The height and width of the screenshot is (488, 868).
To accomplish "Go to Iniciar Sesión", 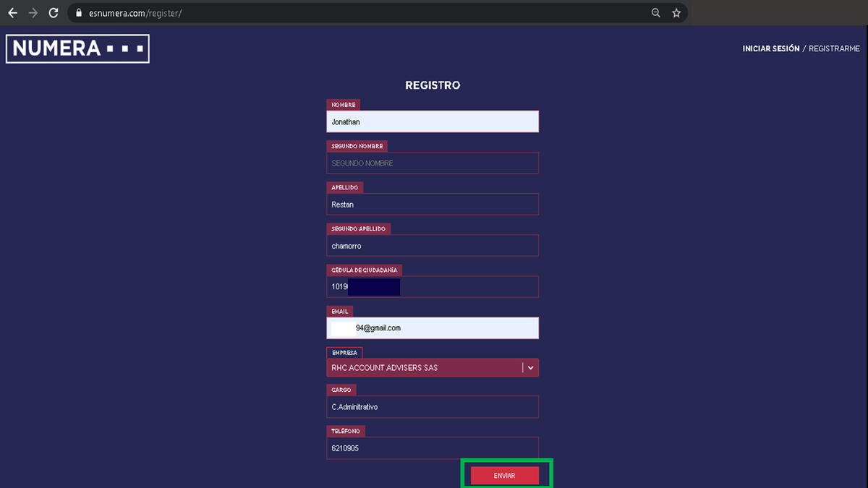I will point(770,48).
